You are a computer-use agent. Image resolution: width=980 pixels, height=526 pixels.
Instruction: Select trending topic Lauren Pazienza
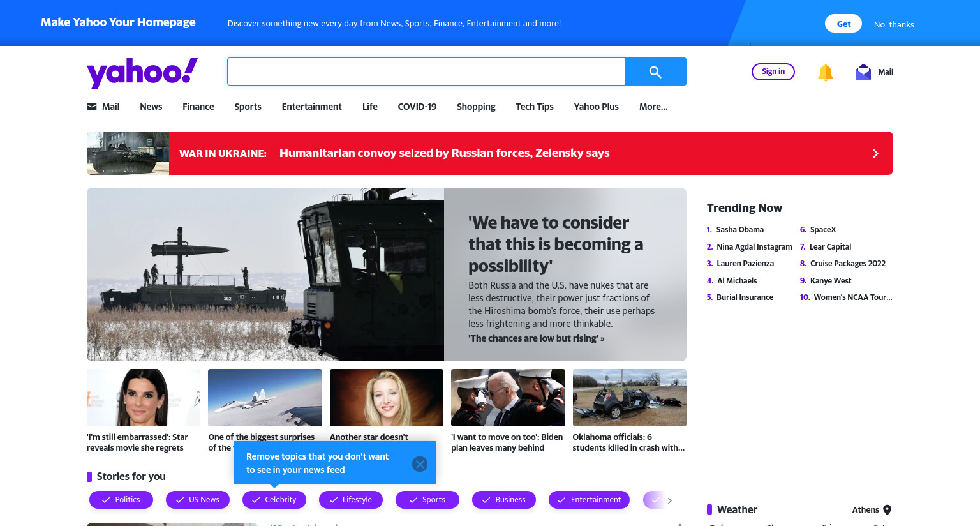(745, 264)
